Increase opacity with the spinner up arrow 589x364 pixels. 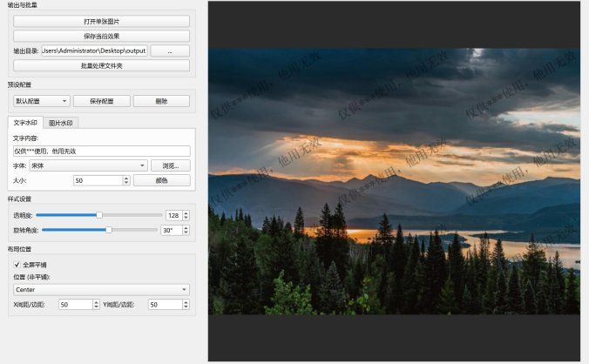click(x=186, y=213)
